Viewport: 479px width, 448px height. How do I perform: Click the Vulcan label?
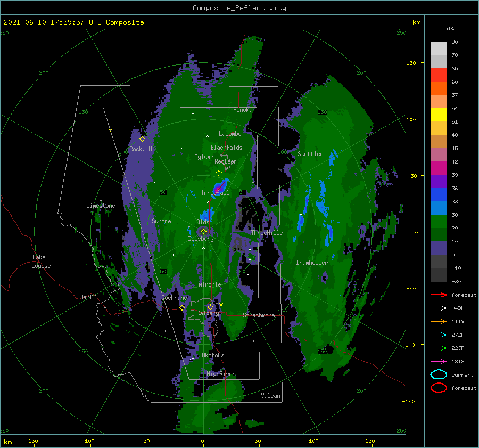(270, 396)
